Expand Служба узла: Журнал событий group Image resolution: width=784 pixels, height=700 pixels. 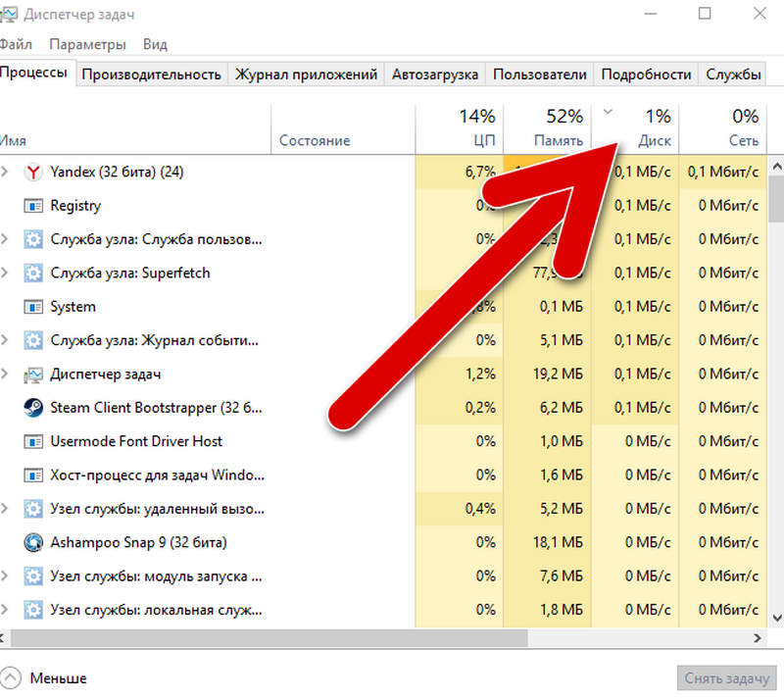click(5, 340)
